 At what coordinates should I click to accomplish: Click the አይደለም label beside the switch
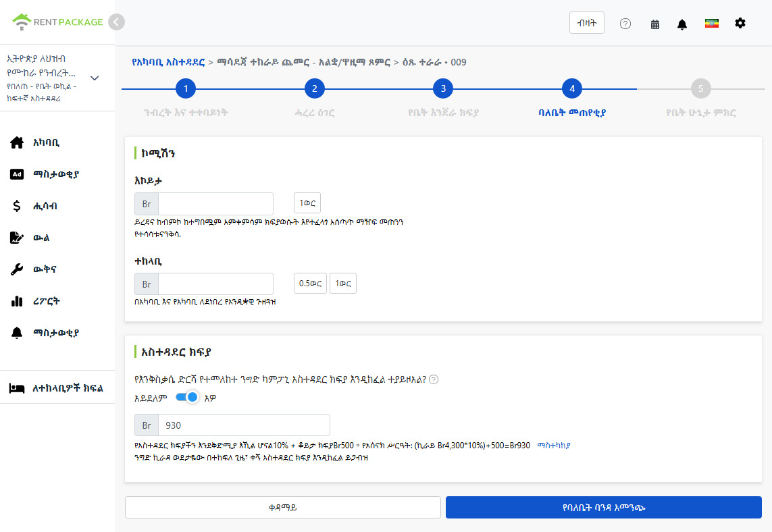(x=151, y=398)
